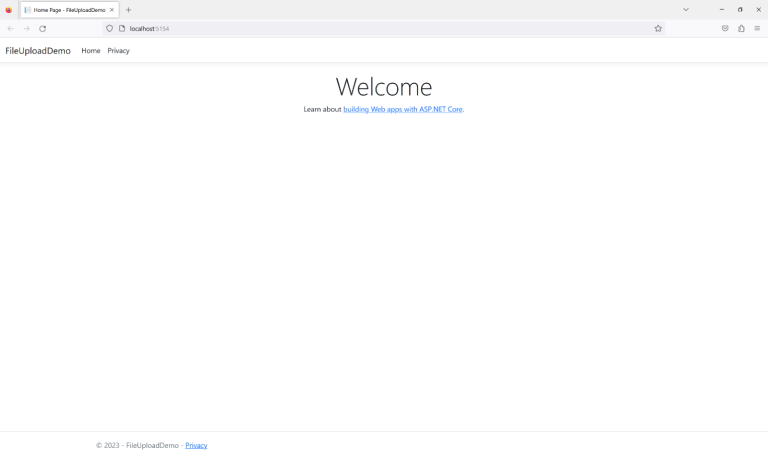The width and height of the screenshot is (768, 458).
Task: Click the FileUploadDemo brand link
Action: (x=38, y=50)
